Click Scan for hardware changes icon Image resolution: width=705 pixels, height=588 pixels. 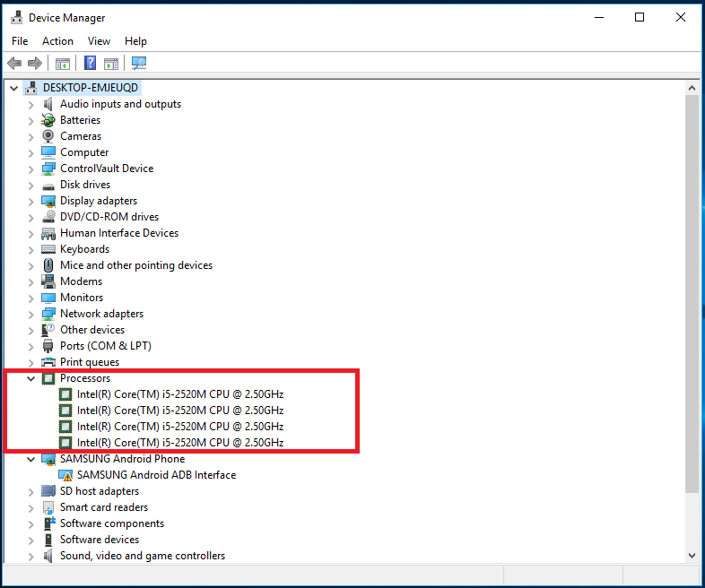[139, 63]
